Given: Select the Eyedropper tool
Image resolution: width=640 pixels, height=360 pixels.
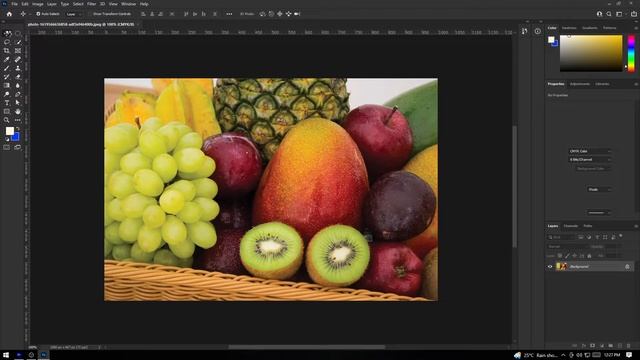Looking at the screenshot, I should pyautogui.click(x=7, y=60).
